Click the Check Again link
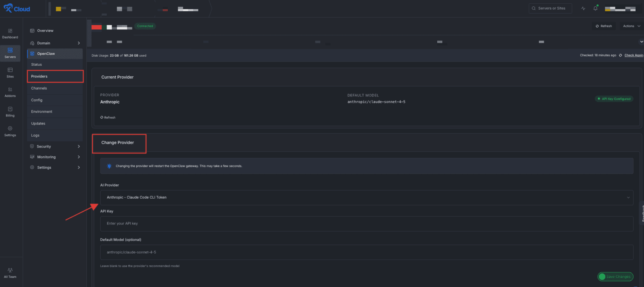Screen dimensions: 644x287 (633, 55)
